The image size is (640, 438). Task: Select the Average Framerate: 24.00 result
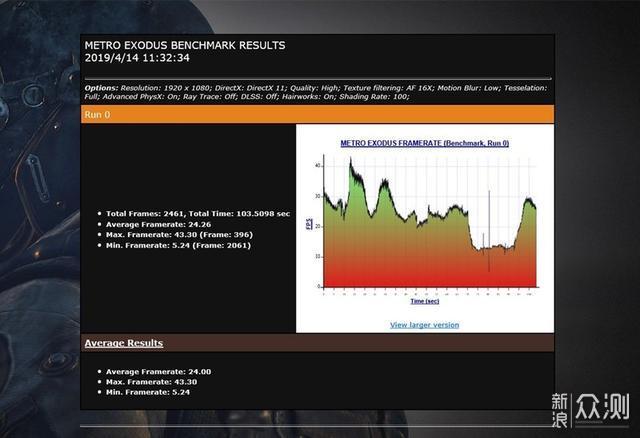pyautogui.click(x=160, y=371)
